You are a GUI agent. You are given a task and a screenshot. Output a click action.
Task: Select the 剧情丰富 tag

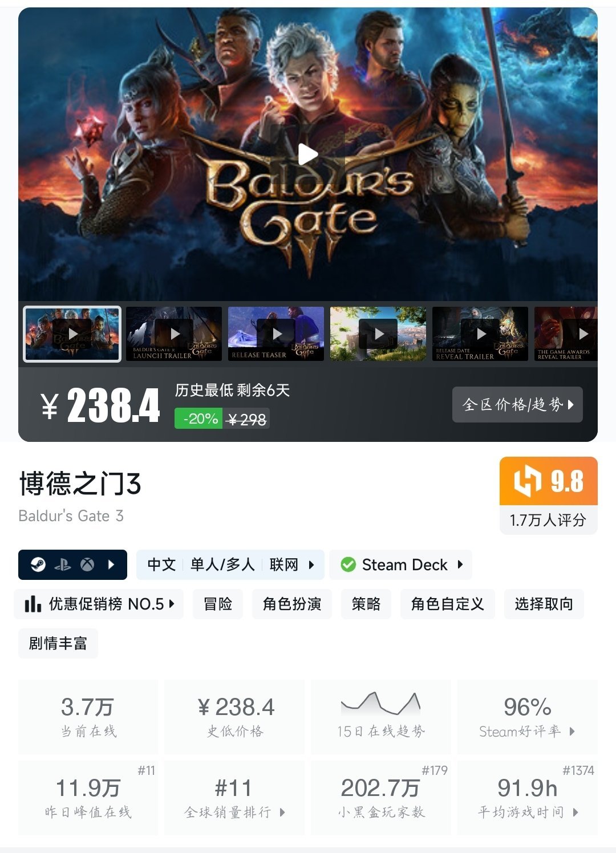58,643
